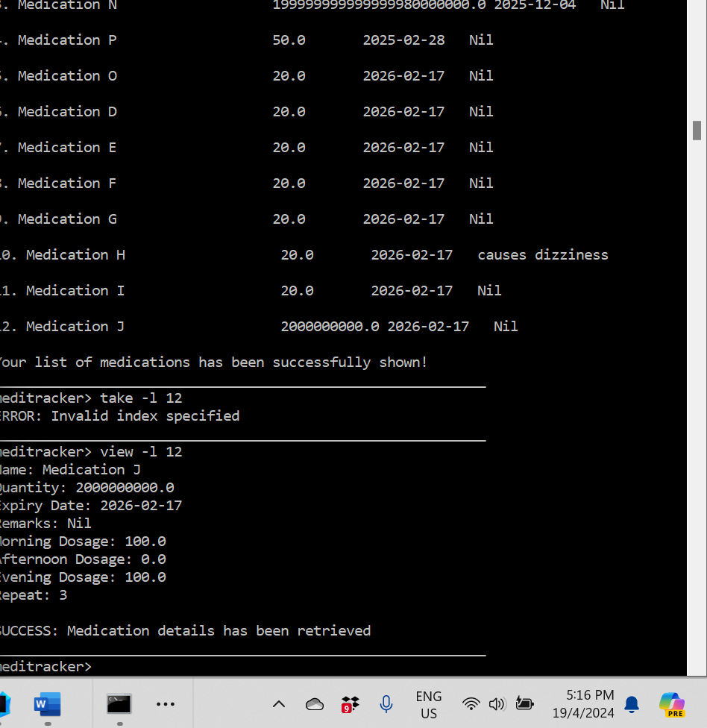
Task: Click the 'Medication H' row name
Action: pos(75,255)
